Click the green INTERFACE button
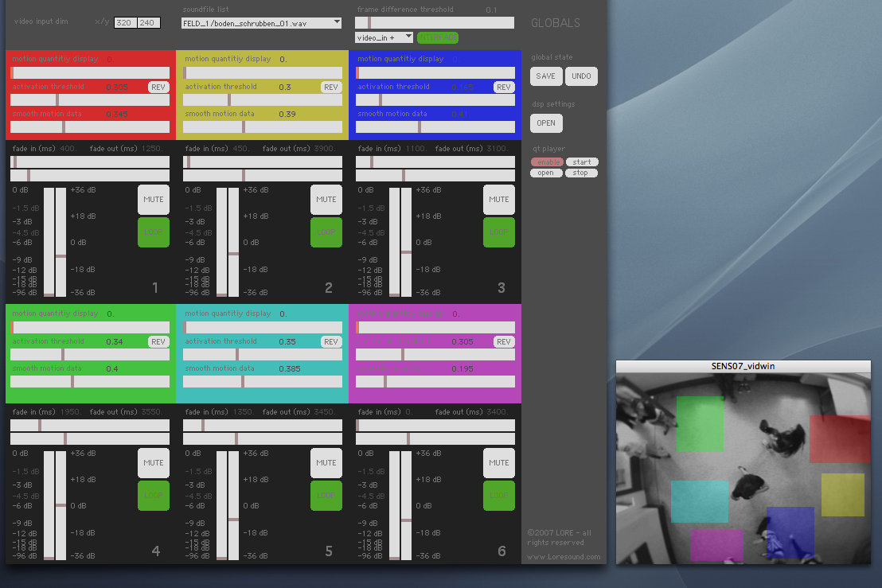The height and width of the screenshot is (588, 882). click(x=438, y=37)
